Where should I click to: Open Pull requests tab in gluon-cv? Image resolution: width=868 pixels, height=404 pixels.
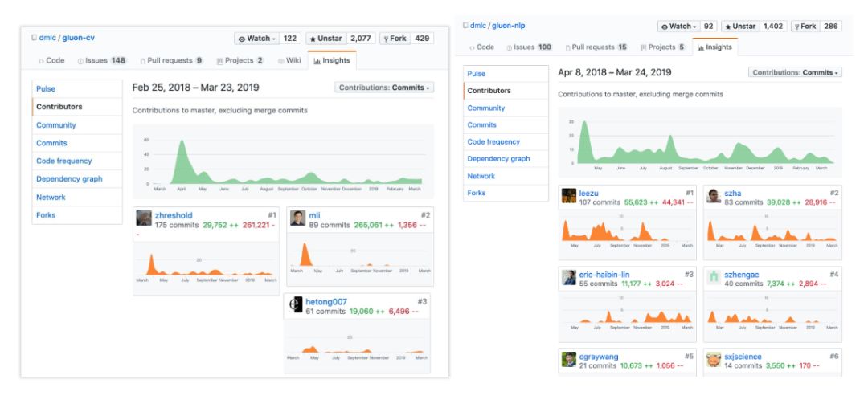tap(172, 60)
